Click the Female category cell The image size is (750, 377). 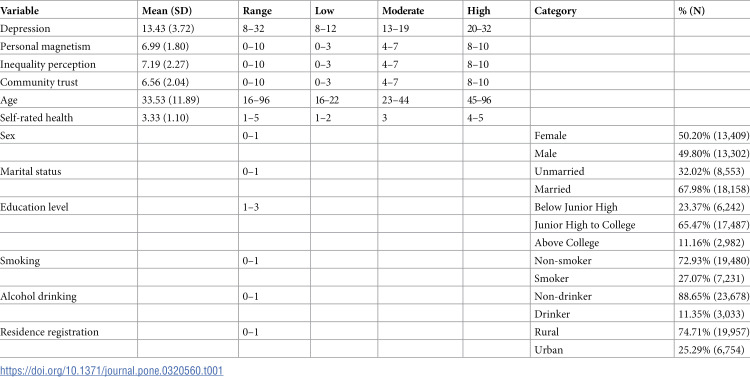(x=550, y=136)
